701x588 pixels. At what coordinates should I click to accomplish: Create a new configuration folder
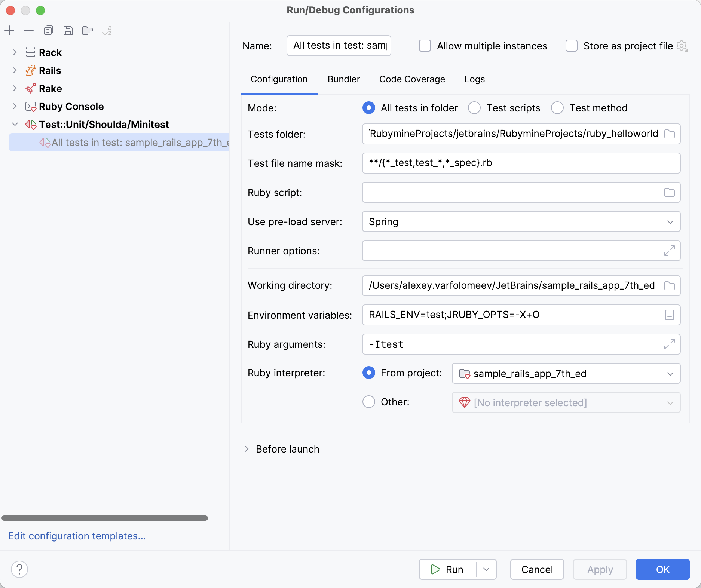(88, 31)
